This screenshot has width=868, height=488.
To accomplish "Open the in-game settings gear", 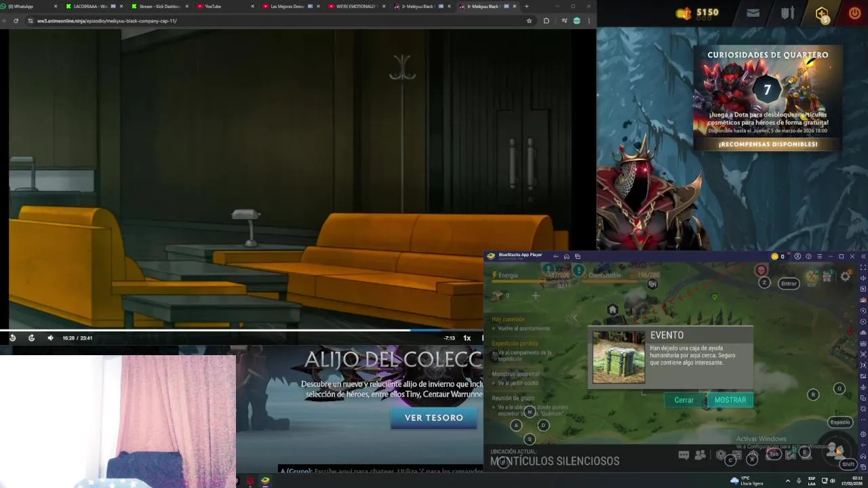I will [x=845, y=276].
